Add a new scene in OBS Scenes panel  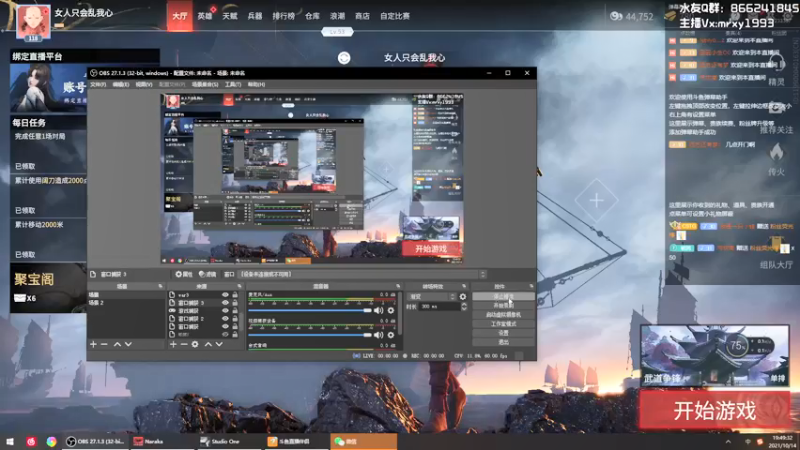click(93, 344)
